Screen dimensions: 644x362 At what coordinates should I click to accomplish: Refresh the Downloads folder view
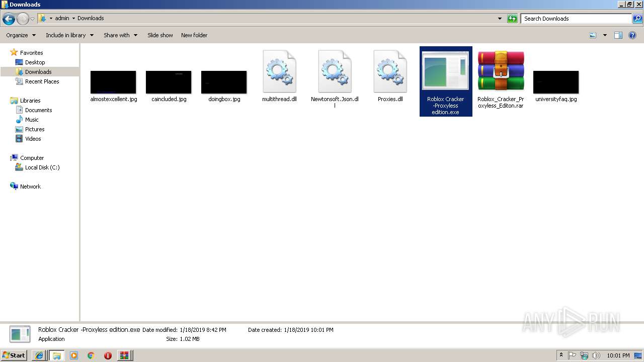512,19
